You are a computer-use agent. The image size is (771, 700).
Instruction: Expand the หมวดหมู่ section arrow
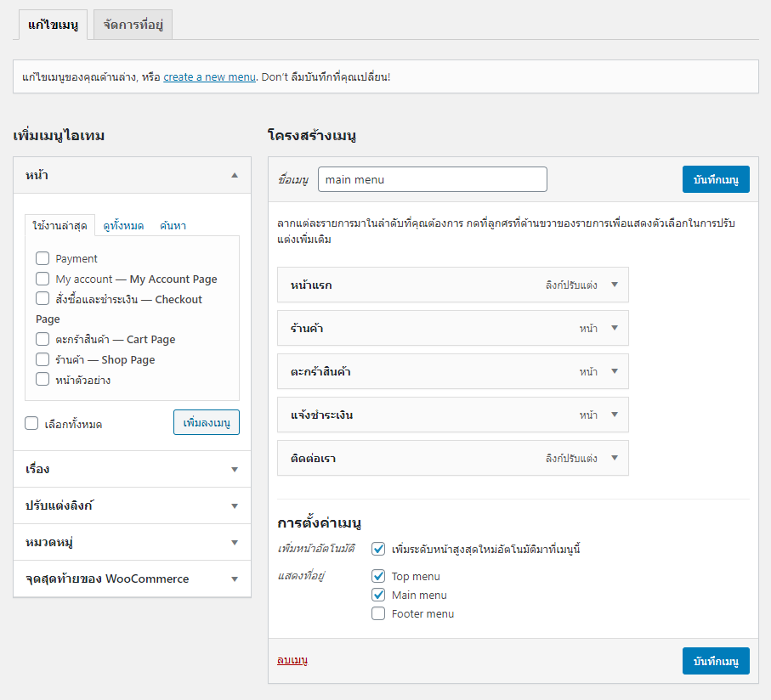(235, 542)
